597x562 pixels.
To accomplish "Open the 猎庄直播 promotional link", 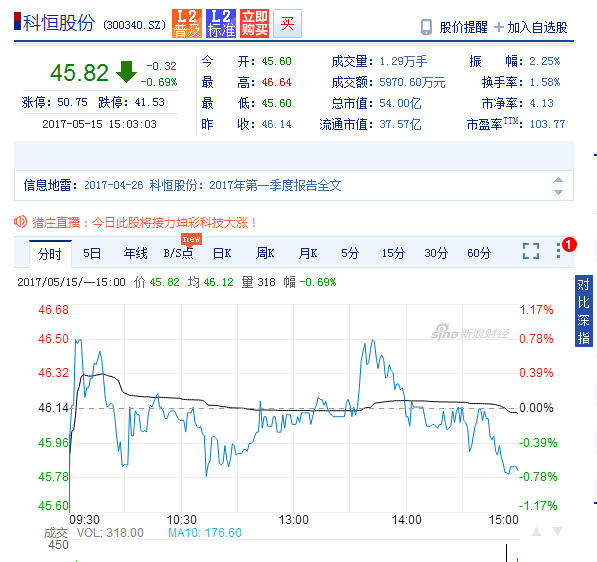I will [x=144, y=222].
